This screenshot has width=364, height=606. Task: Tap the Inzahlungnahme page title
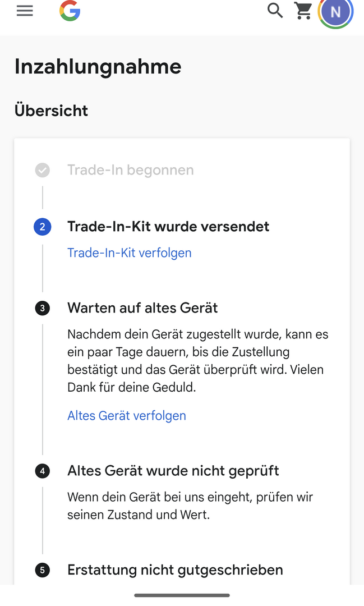pyautogui.click(x=98, y=67)
